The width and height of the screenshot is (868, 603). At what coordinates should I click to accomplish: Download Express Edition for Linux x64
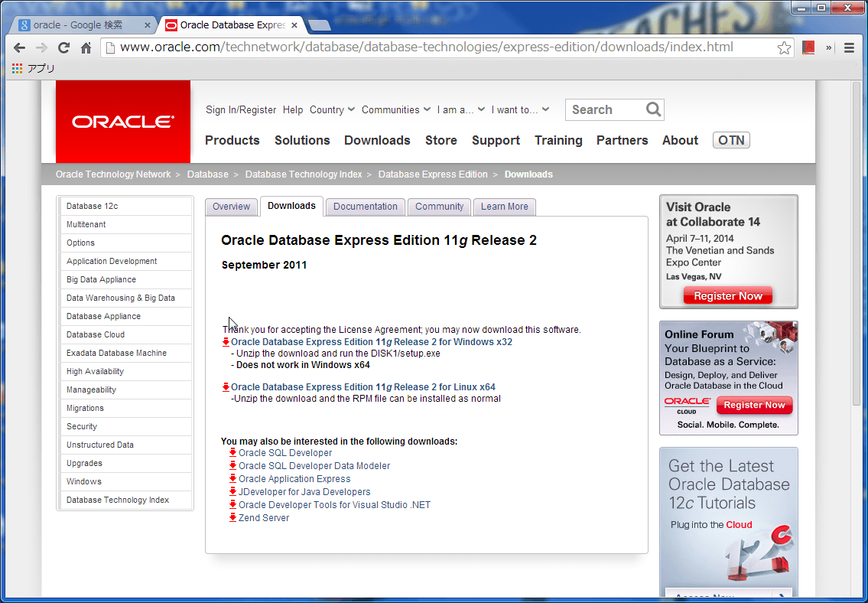pos(362,387)
